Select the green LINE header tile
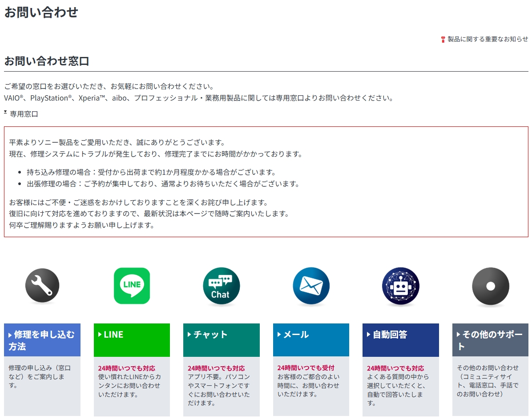The width and height of the screenshot is (532, 420). pos(132,340)
